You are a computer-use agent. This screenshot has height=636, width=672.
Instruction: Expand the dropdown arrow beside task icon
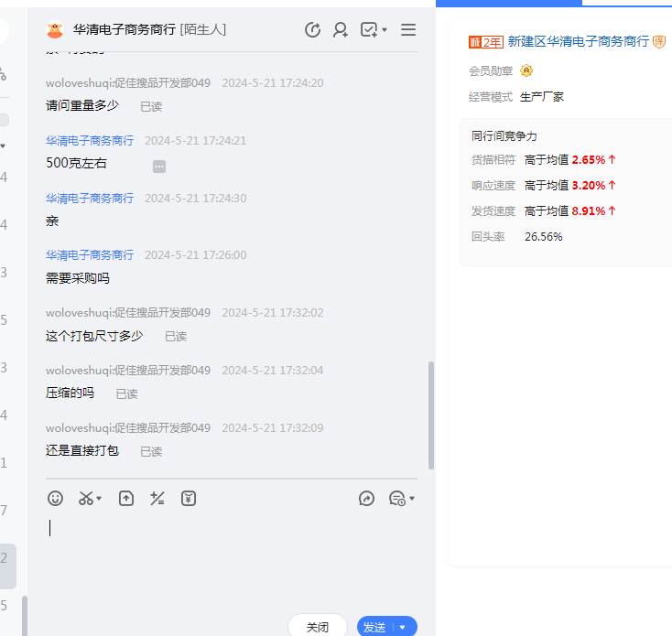[385, 29]
